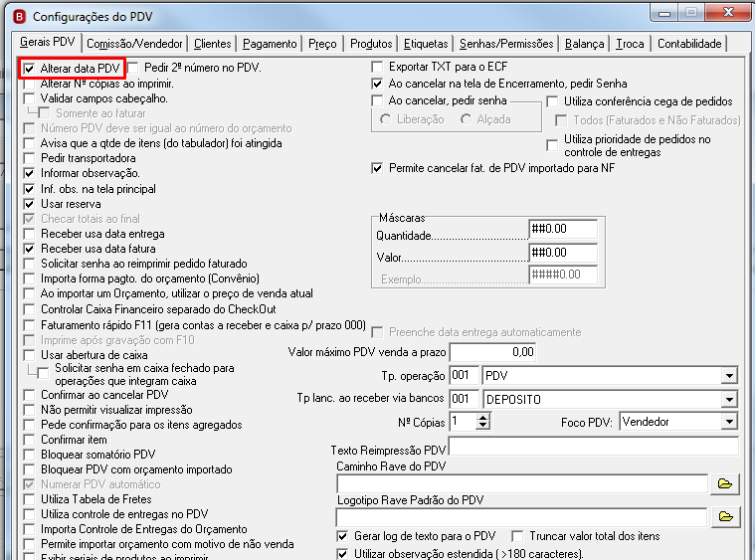
Task: Toggle Permite cancelar fat. de PDV importado
Action: pos(377,168)
